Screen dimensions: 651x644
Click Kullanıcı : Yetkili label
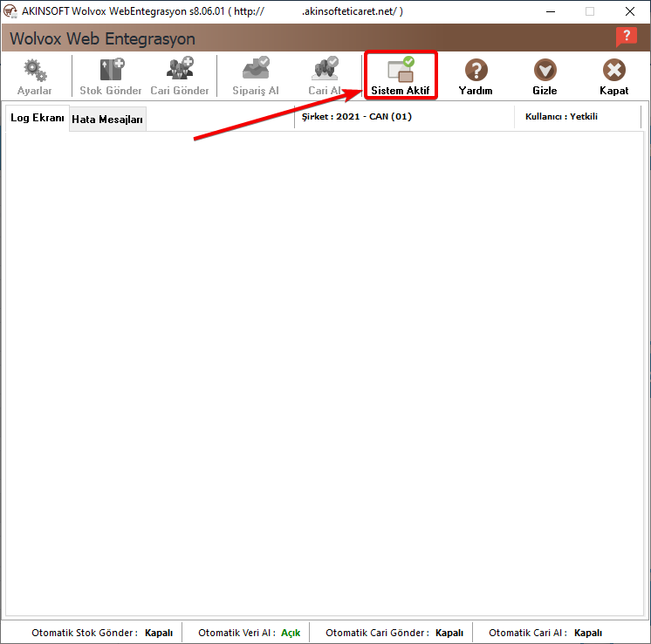(561, 117)
